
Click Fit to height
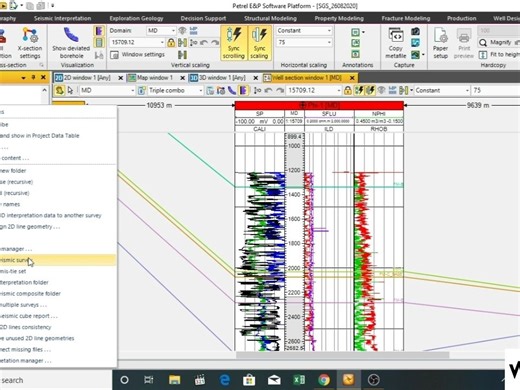point(499,54)
